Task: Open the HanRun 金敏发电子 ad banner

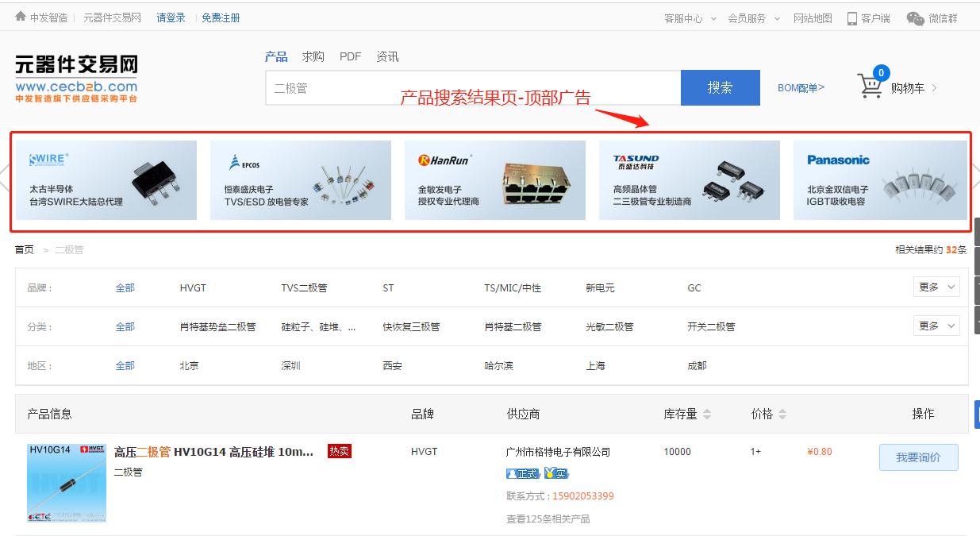Action: coord(495,180)
